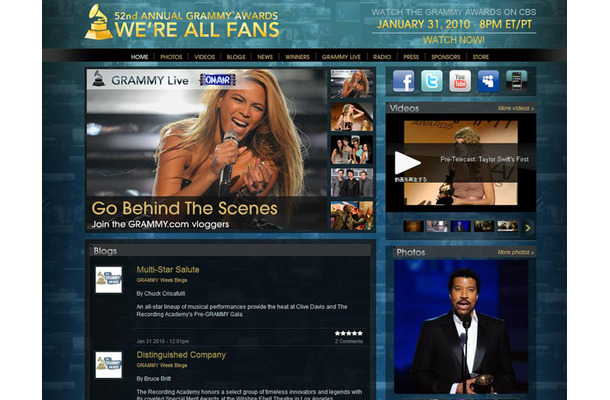Select the third slideshow thumbnail of group of women
Image resolution: width=610 pixels, height=400 pixels.
coord(352,150)
